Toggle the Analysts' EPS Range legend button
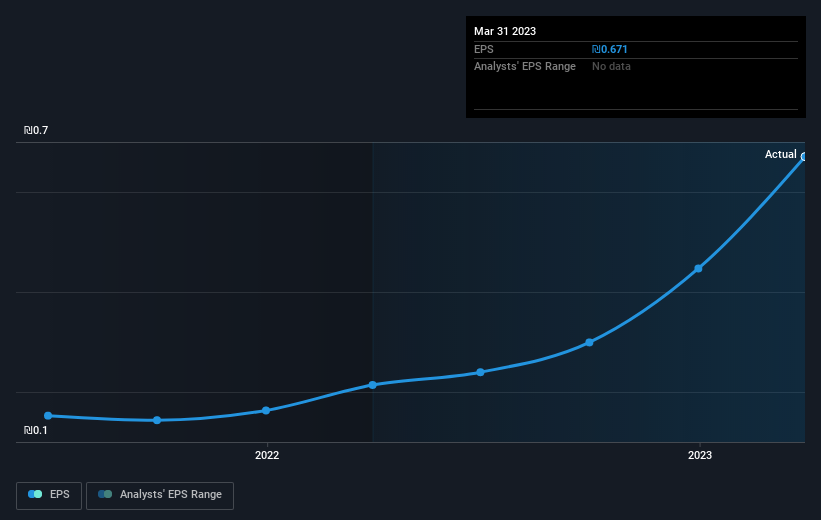Screen dimensions: 821x520 coord(160,495)
